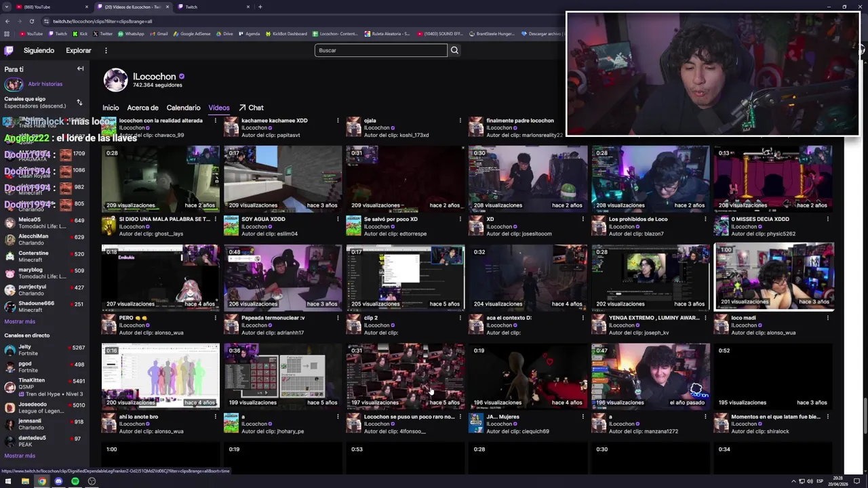Open the three-dot menu beside Explorar
Image resolution: width=868 pixels, height=488 pixels.
click(x=106, y=50)
